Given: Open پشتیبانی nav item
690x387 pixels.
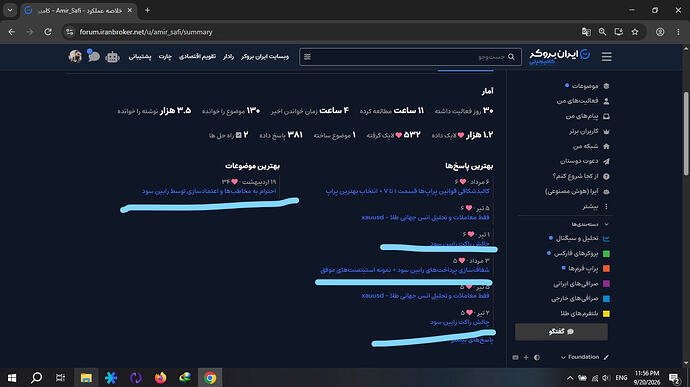Looking at the screenshot, I should pos(140,57).
